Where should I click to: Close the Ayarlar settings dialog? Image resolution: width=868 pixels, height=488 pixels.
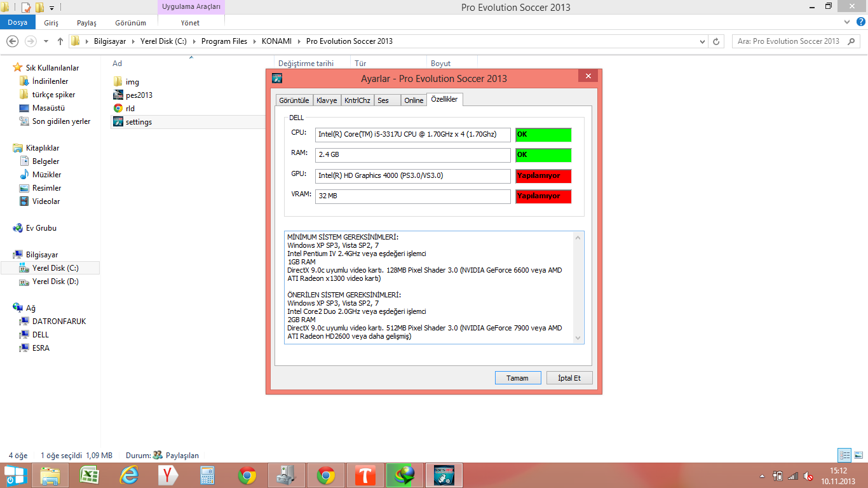pyautogui.click(x=588, y=76)
